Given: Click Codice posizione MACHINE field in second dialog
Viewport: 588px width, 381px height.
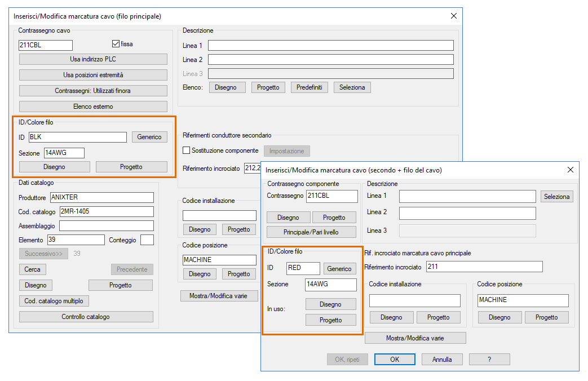Looking at the screenshot, I should tap(523, 300).
